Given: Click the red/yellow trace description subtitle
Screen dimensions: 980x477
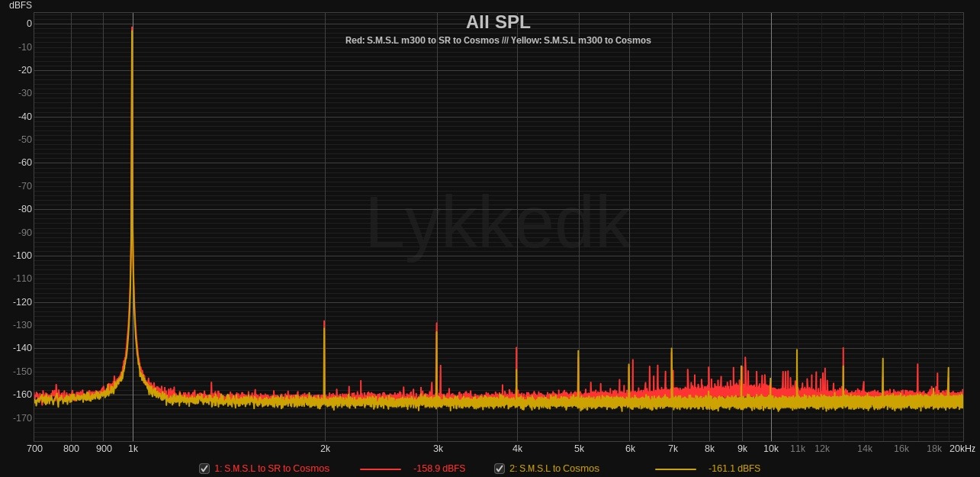Looking at the screenshot, I should (x=498, y=40).
